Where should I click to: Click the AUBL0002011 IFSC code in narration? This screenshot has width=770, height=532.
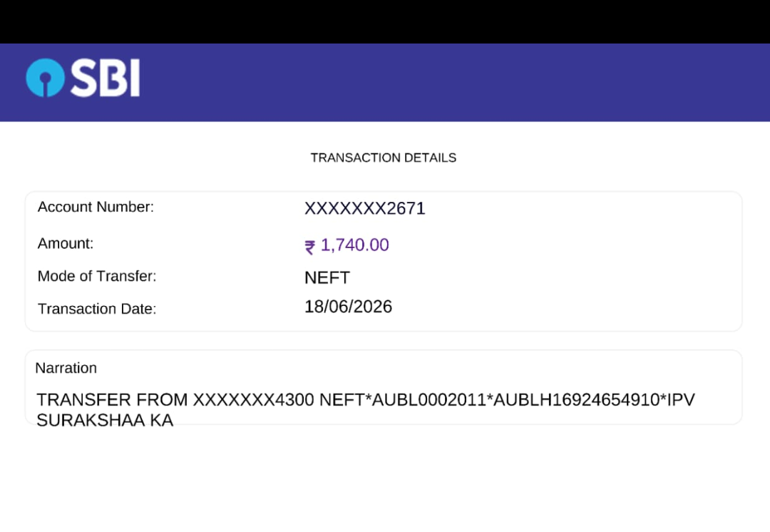point(429,400)
